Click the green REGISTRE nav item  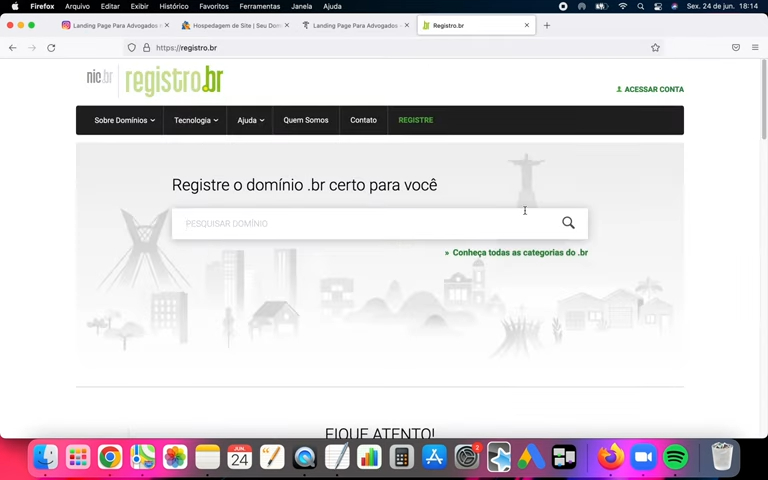(415, 120)
